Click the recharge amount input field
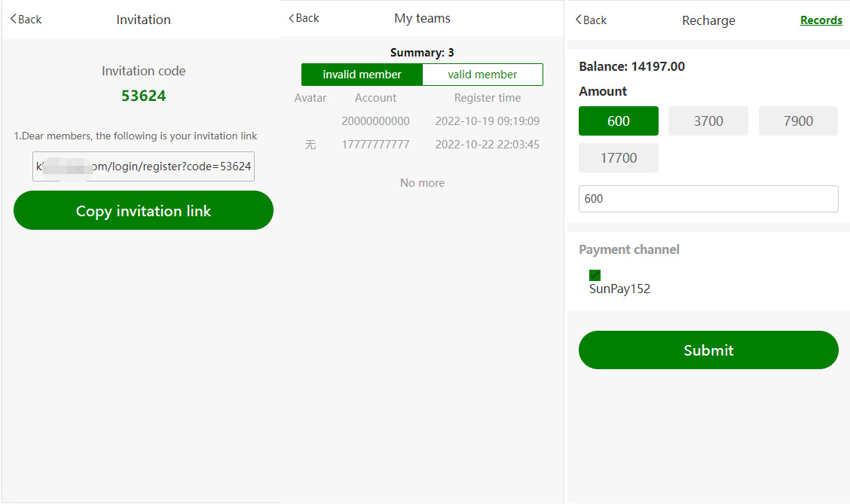This screenshot has height=504, width=850. click(708, 199)
